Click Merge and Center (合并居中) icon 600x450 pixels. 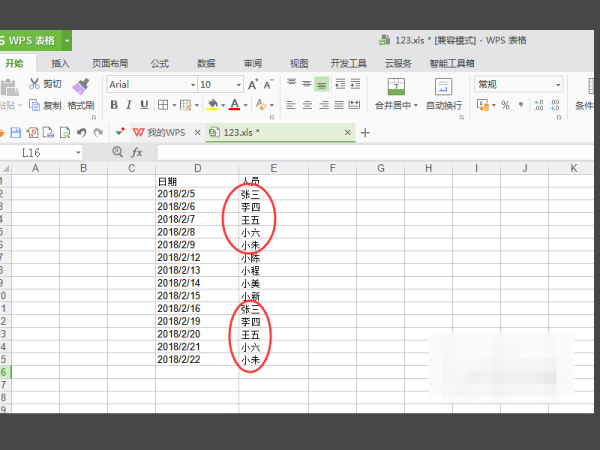pos(396,86)
